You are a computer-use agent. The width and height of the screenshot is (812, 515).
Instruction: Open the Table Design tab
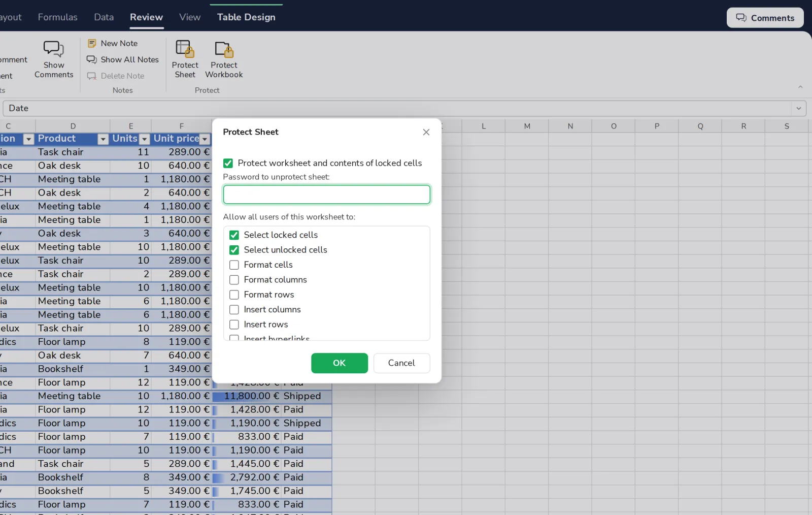coord(246,17)
